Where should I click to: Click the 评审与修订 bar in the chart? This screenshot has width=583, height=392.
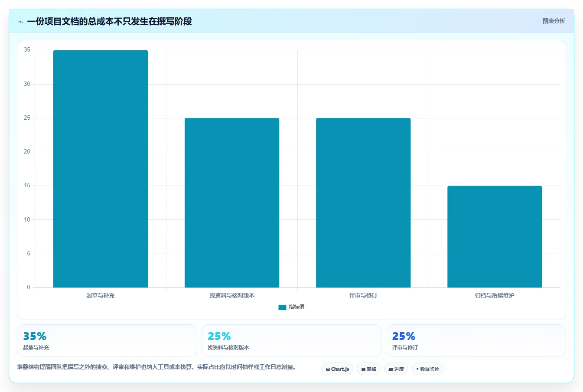(x=363, y=203)
